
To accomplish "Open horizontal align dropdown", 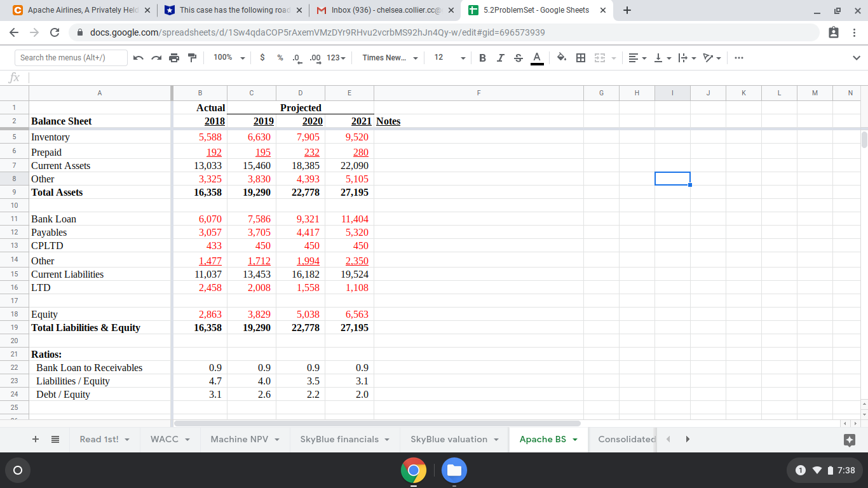I will (x=637, y=58).
